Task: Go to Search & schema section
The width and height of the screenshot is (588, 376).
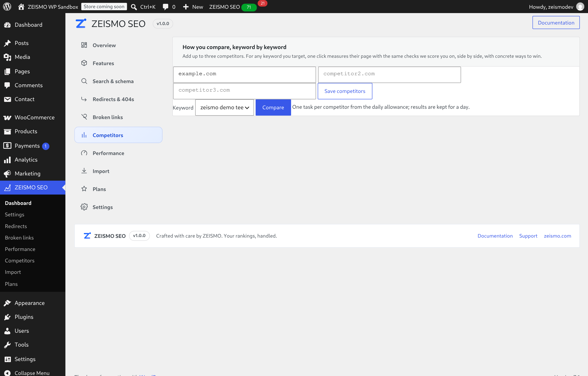Action: [118, 81]
